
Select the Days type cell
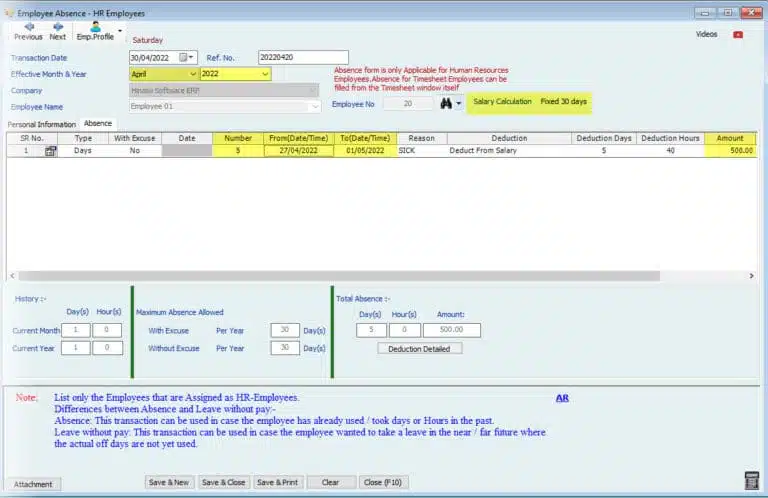(x=83, y=151)
